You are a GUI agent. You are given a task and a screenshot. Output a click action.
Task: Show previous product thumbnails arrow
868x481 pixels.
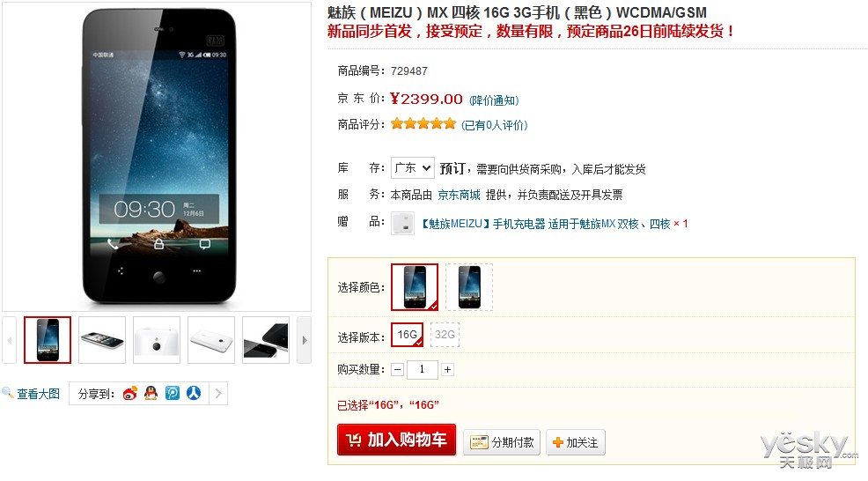(9, 340)
